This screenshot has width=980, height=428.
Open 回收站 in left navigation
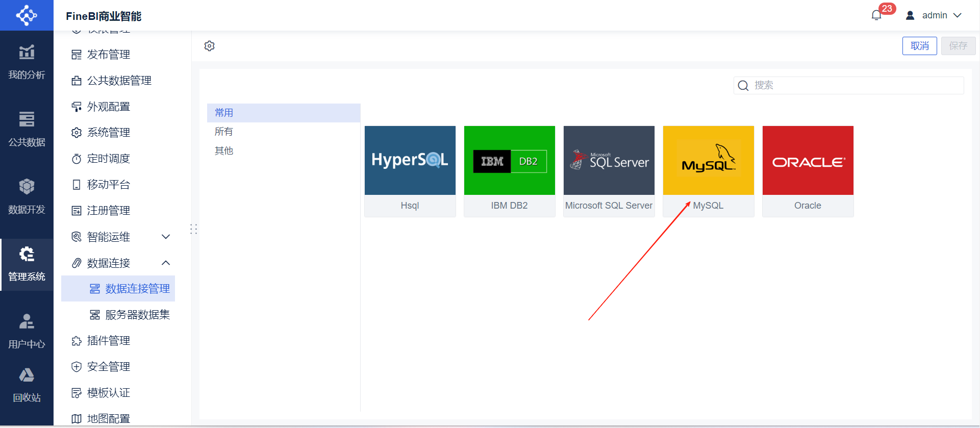tap(27, 385)
